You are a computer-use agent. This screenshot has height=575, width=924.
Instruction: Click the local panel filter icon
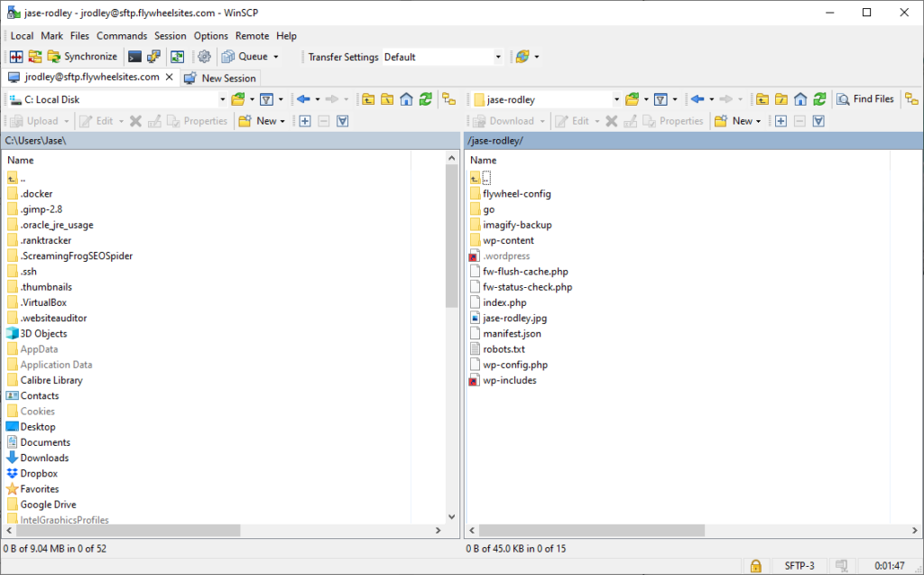(266, 99)
